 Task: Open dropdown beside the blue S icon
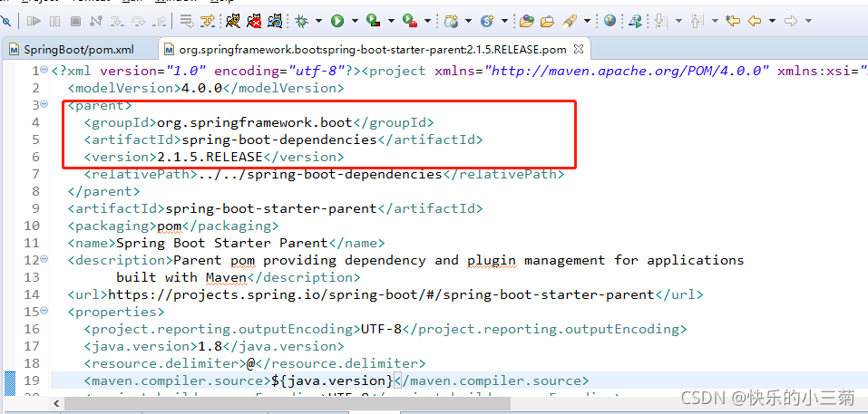coord(504,21)
